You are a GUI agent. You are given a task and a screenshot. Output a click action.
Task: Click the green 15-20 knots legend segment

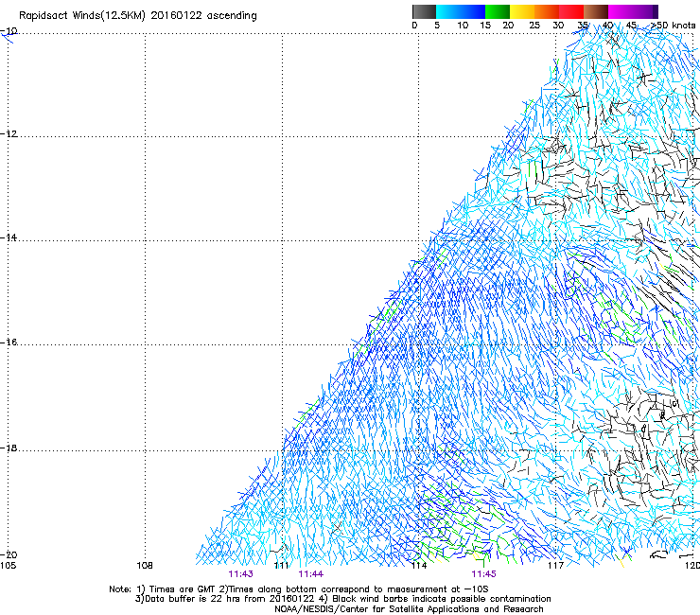pos(498,11)
